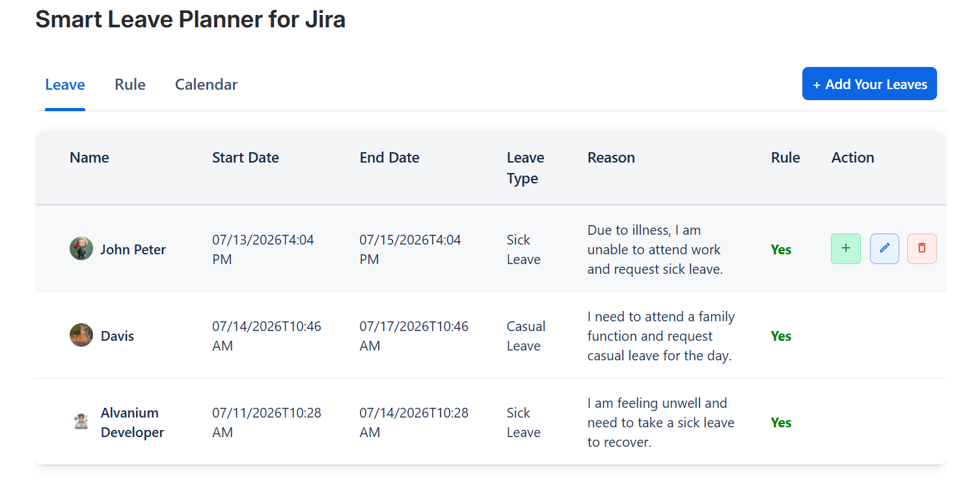Click the Smart Leave Planner for Jira heading
This screenshot has width=980, height=493.
pos(191,20)
